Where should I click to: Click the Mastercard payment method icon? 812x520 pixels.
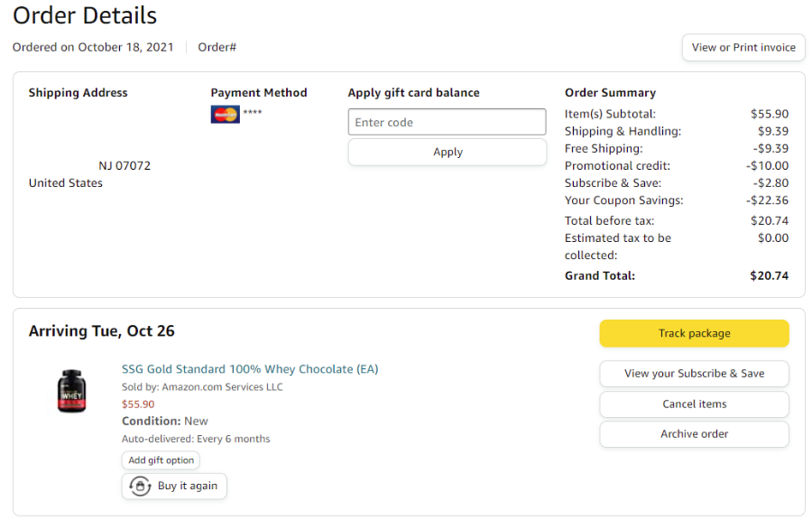(x=225, y=115)
